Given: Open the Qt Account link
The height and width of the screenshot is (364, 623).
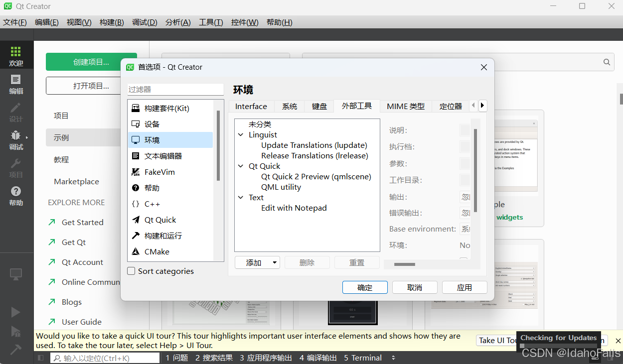Looking at the screenshot, I should click(x=82, y=262).
